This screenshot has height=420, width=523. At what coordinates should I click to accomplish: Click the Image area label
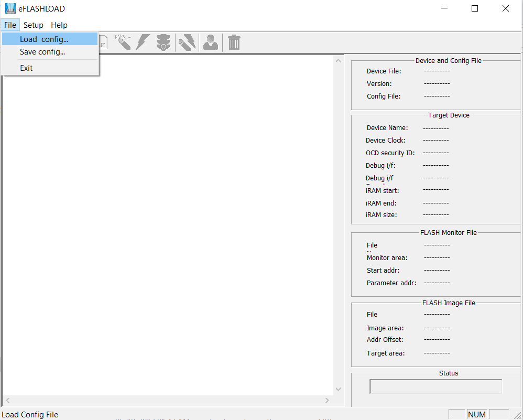(385, 328)
